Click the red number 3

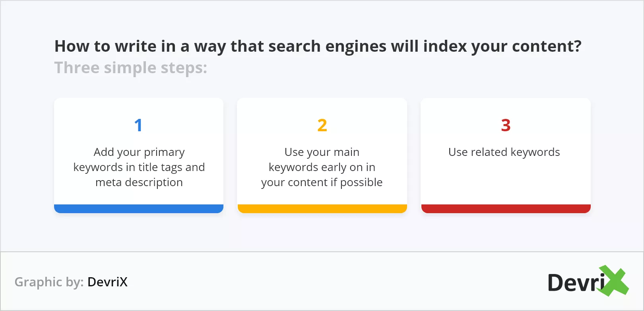[506, 125]
